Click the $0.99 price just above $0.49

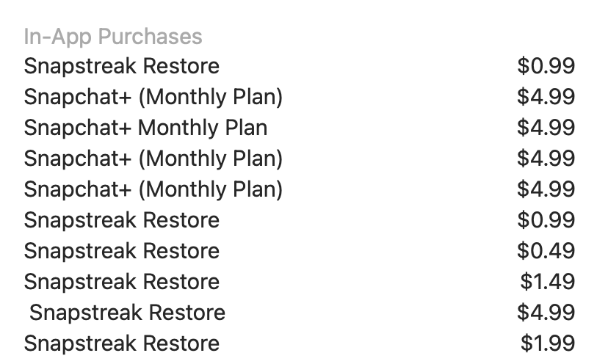[x=546, y=220]
